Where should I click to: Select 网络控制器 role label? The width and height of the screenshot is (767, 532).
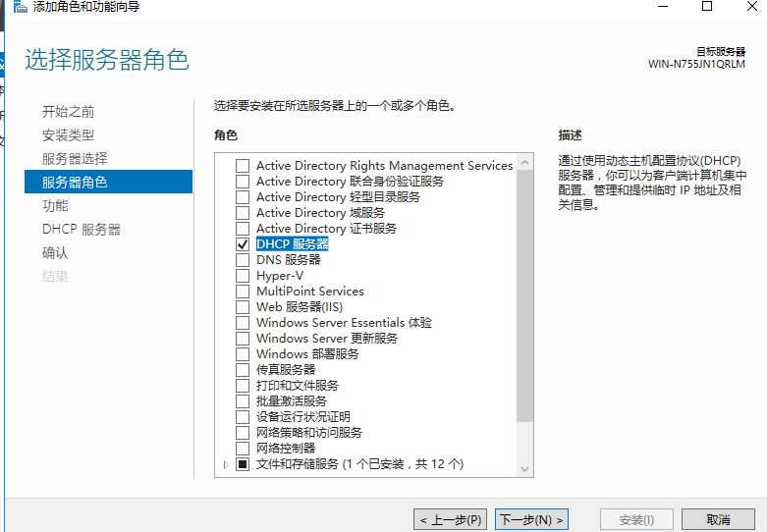coord(286,448)
